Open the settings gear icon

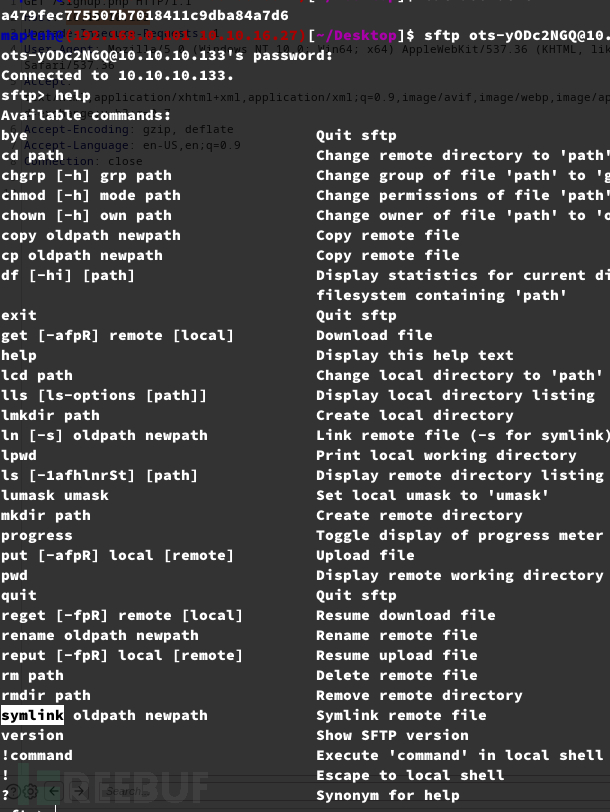click(31, 791)
